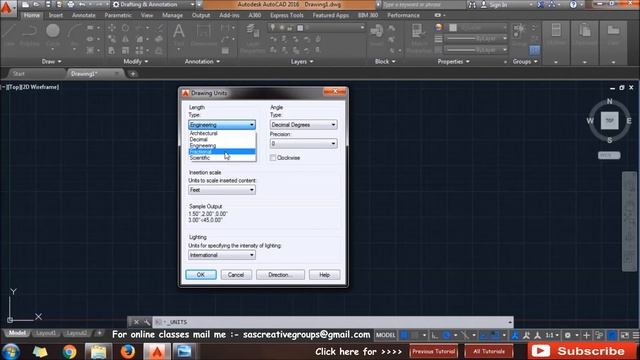Toggle ortho mode in status bar

434,335
